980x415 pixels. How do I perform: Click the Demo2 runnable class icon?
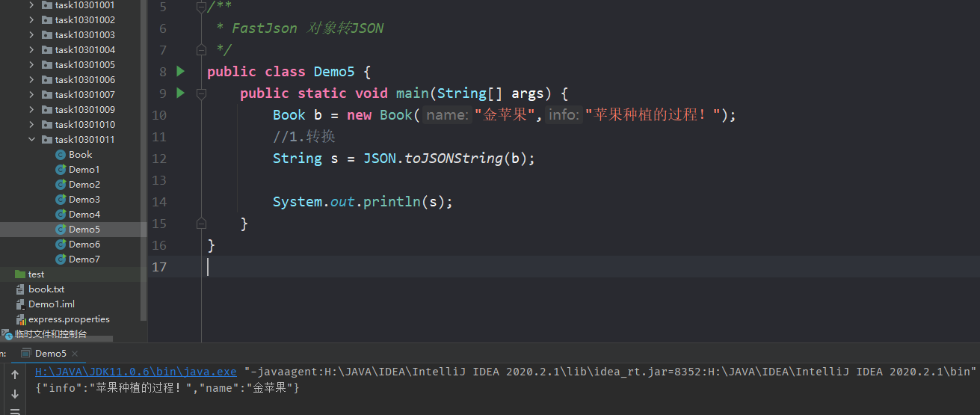[61, 185]
